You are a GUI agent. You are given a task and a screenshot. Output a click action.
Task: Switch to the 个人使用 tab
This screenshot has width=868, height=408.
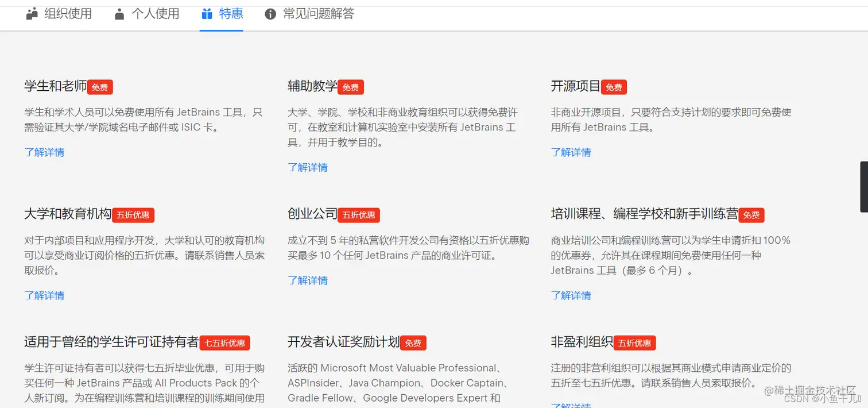click(x=157, y=13)
